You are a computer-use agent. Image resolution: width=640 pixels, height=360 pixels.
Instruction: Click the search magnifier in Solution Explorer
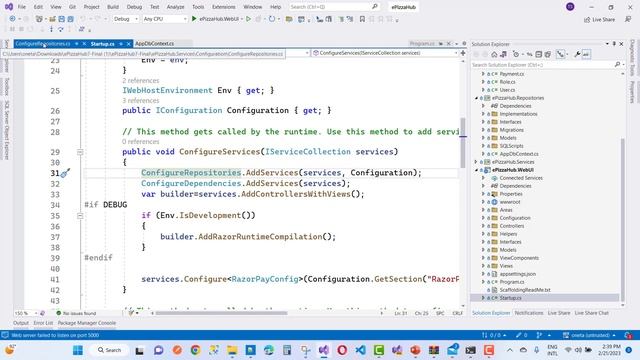coord(617,64)
